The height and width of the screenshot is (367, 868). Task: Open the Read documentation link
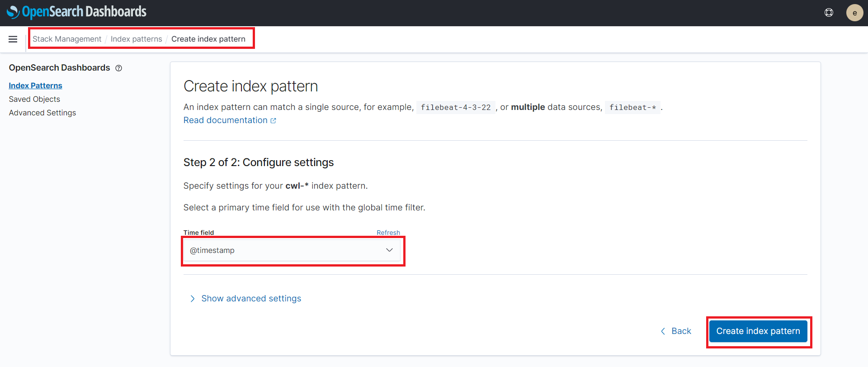(x=226, y=120)
